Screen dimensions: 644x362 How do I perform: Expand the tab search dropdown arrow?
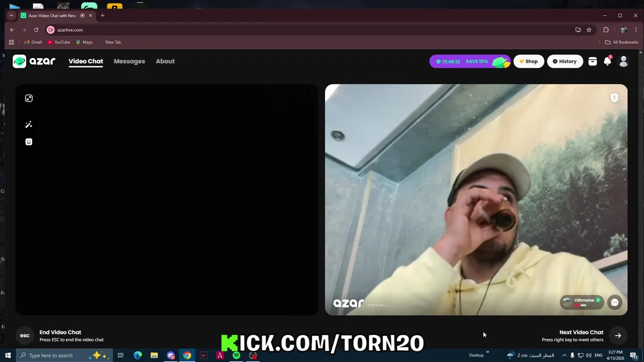point(11,16)
